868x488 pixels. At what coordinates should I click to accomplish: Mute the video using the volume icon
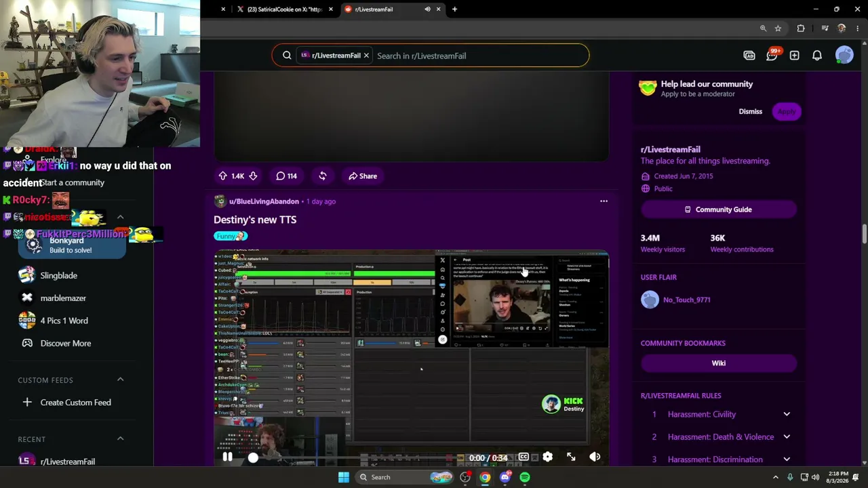point(595,457)
